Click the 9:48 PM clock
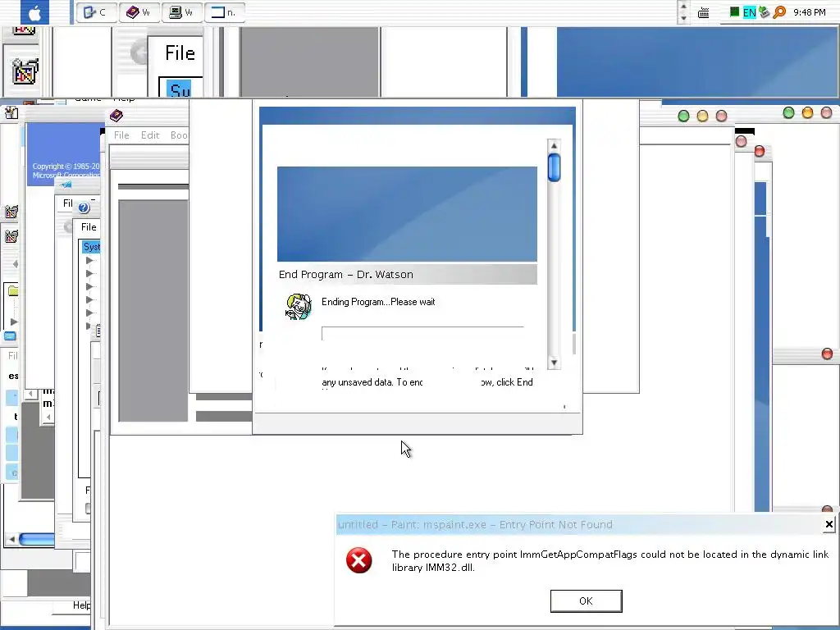This screenshot has width=840, height=630. point(810,12)
